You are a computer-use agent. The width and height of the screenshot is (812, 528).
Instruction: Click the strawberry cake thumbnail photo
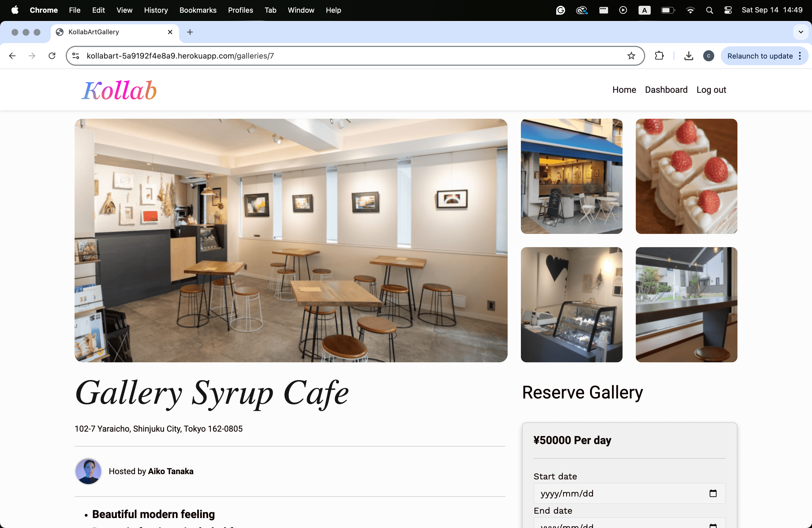point(686,176)
